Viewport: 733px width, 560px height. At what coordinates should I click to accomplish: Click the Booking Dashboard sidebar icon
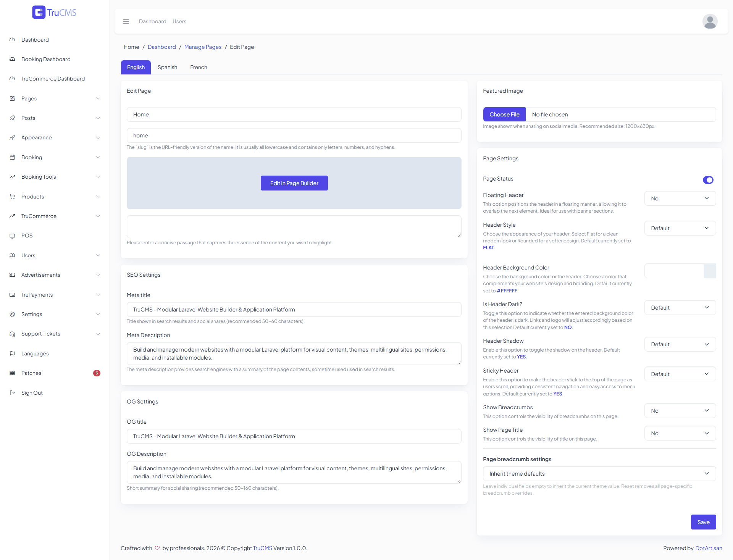click(x=12, y=59)
